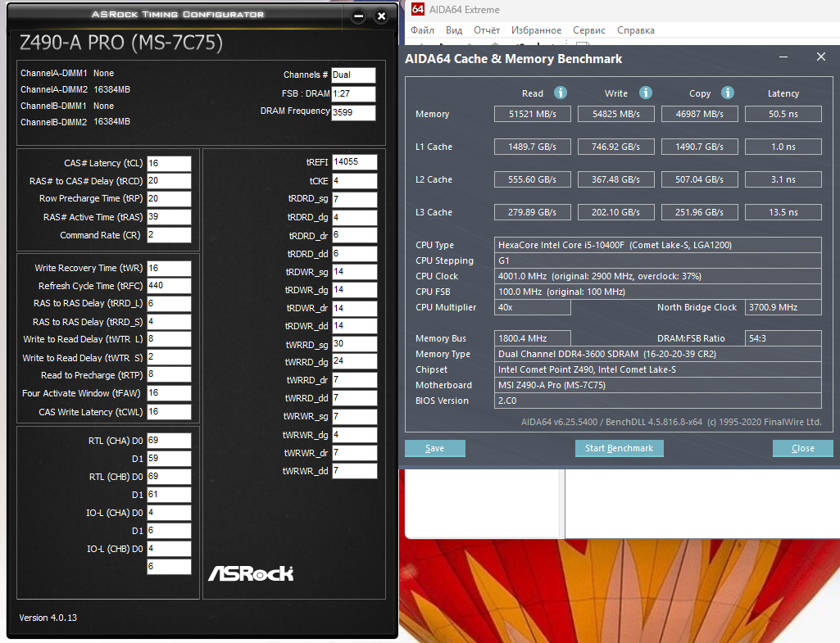Open the Файл menu in AIDA64
Screen dimensions: 840x643
click(x=422, y=30)
